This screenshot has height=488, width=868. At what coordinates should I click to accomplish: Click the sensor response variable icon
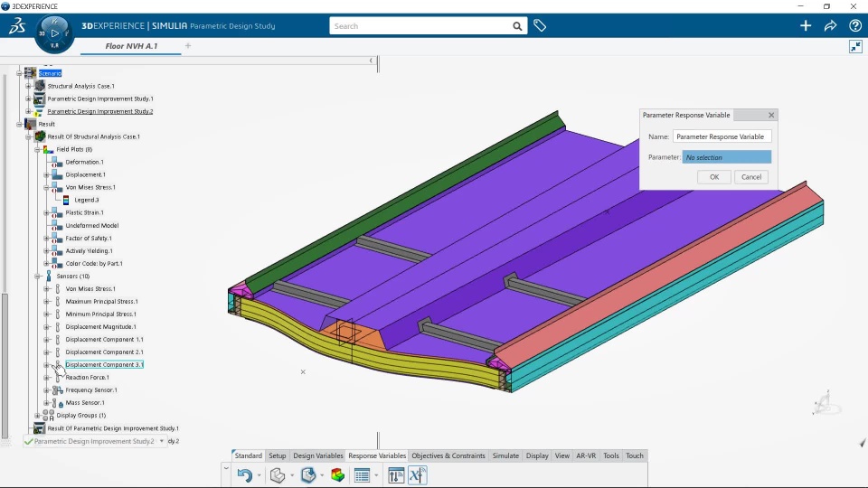396,475
